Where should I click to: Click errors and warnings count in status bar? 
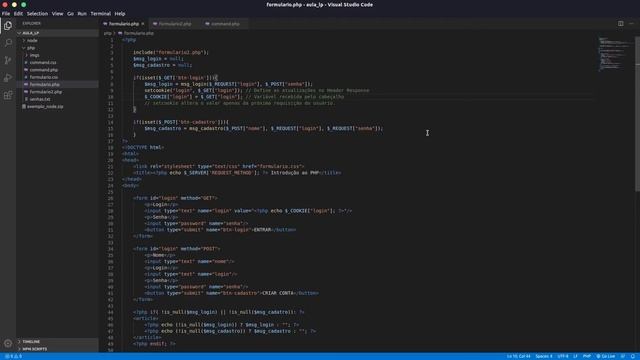click(x=13, y=356)
